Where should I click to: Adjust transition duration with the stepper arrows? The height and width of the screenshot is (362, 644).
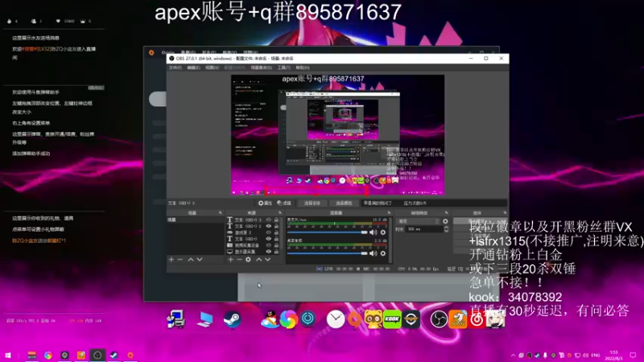coord(447,229)
